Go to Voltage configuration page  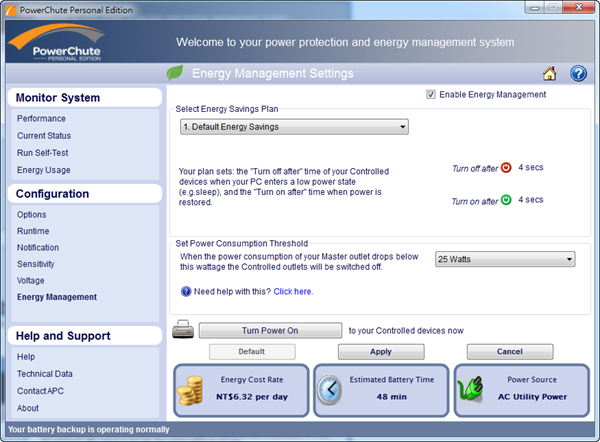point(30,280)
